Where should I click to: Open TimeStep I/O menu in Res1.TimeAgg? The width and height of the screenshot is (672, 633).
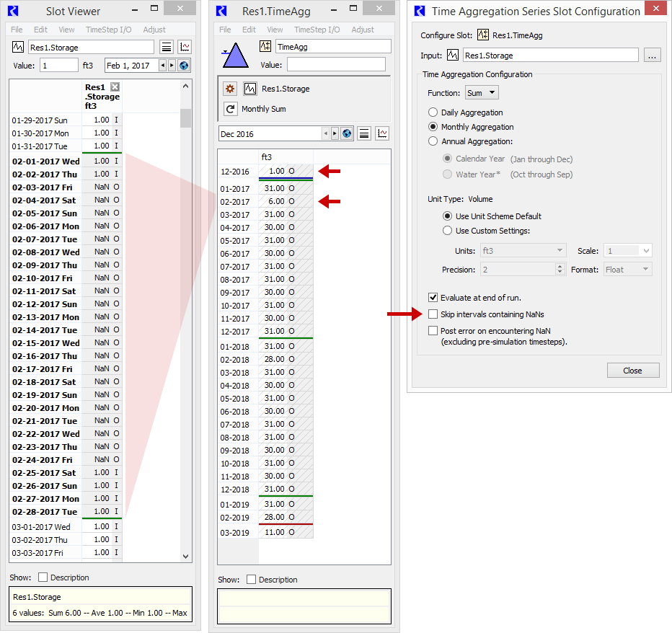[317, 30]
